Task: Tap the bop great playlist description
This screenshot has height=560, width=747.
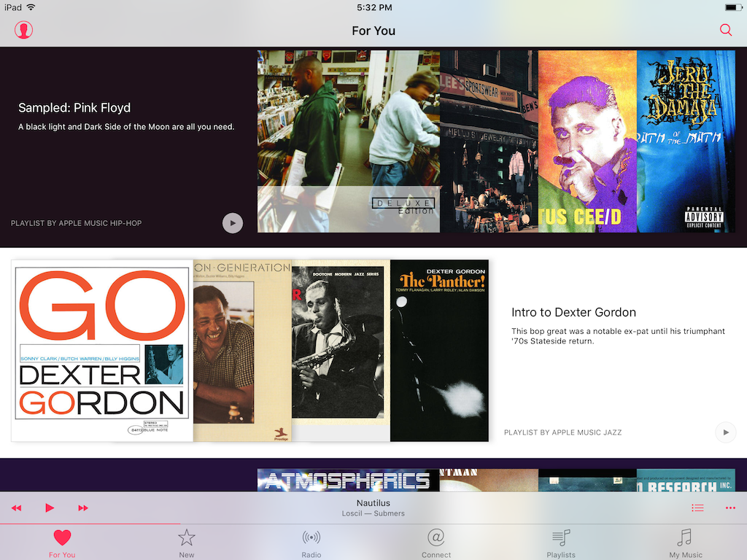Action: (618, 335)
